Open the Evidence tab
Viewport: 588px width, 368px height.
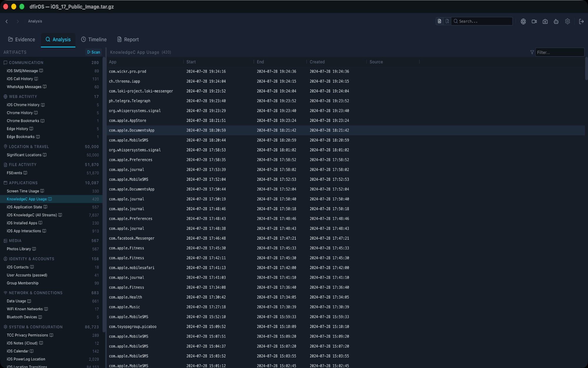pos(21,39)
